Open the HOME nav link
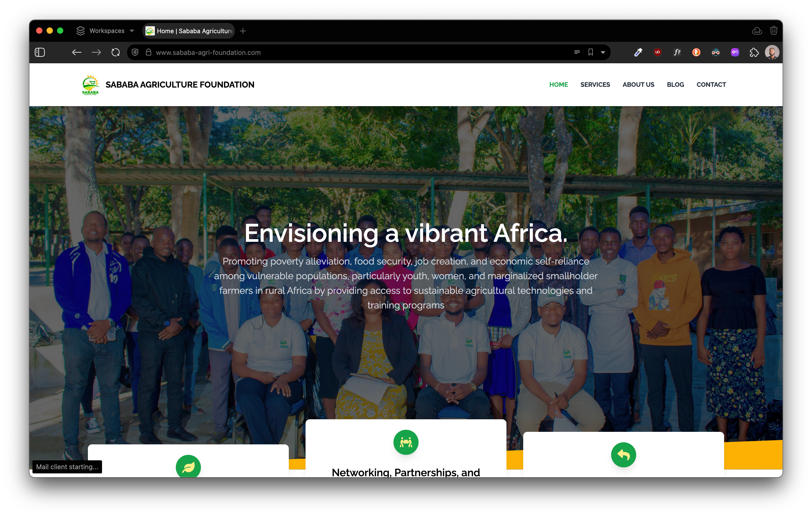Viewport: 812px width, 516px height. pyautogui.click(x=559, y=85)
